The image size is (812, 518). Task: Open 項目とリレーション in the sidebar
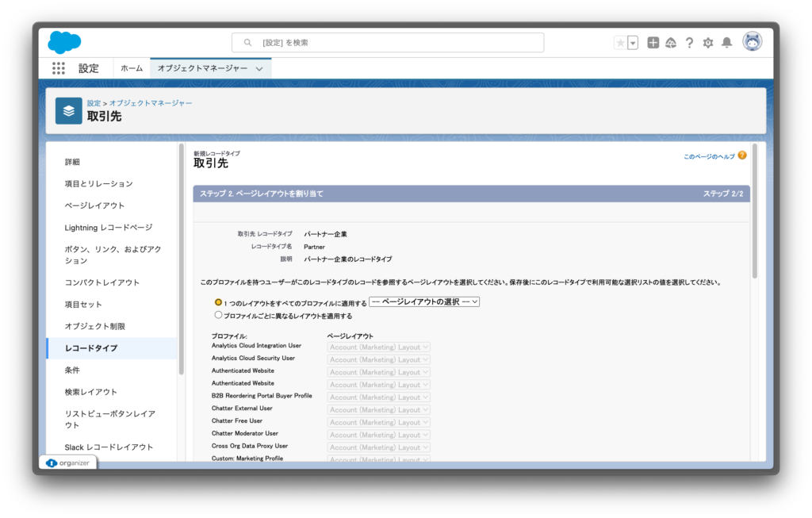click(98, 183)
